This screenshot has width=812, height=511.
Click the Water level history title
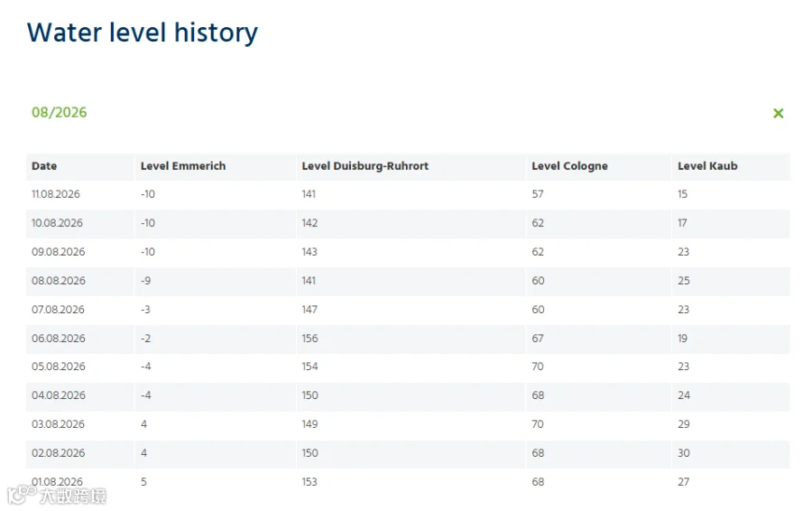click(143, 33)
